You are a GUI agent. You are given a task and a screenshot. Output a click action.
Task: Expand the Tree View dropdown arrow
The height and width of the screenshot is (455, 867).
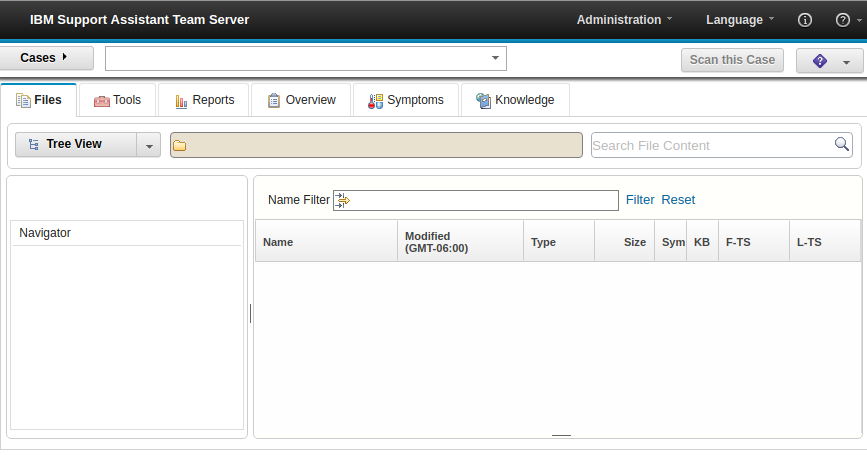pos(149,145)
